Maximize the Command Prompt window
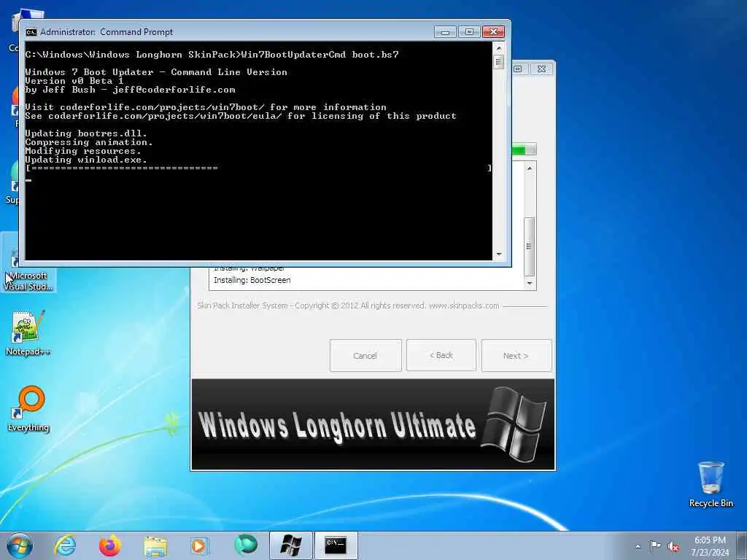 469,32
